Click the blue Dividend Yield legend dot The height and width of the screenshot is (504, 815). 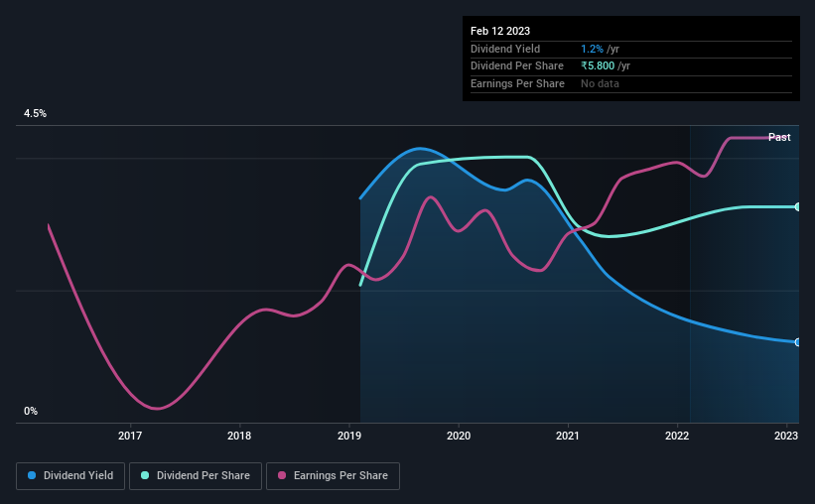coord(32,475)
